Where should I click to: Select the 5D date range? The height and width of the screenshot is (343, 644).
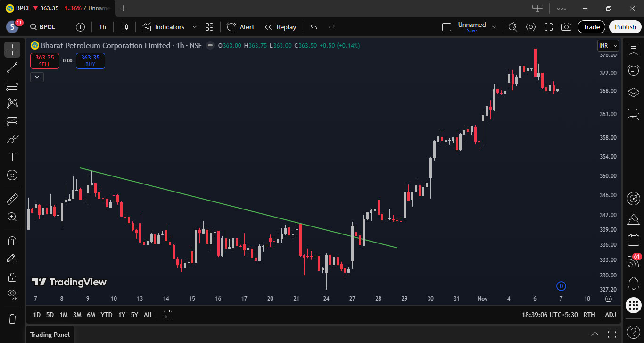(50, 315)
